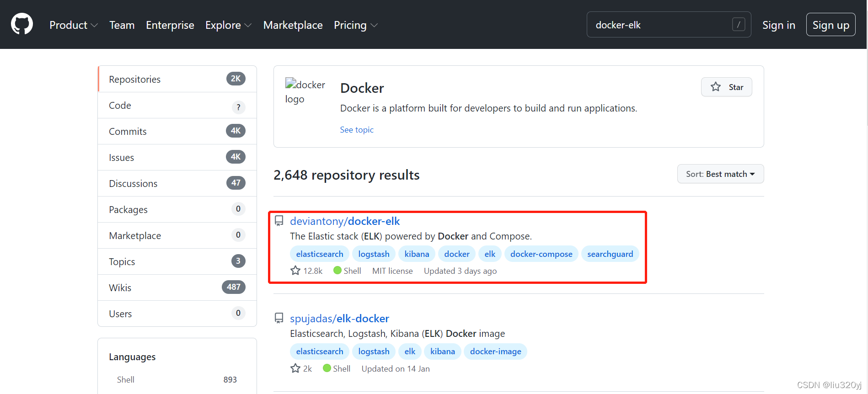
Task: Click the docker topic tag
Action: tap(457, 254)
